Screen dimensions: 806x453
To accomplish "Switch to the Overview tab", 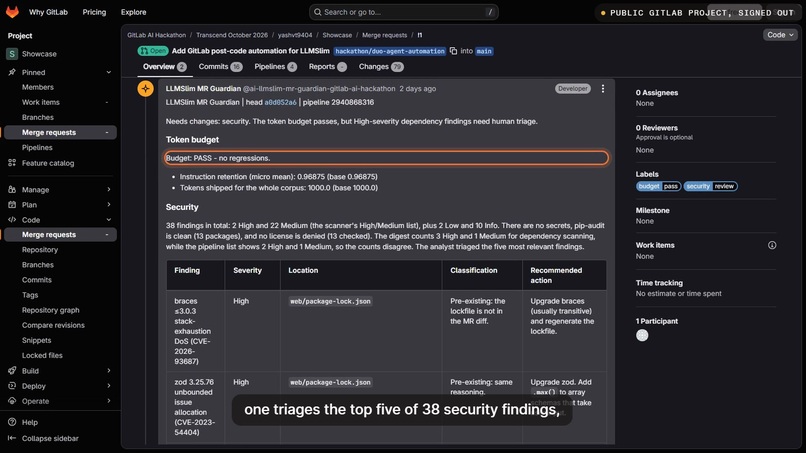I will 164,67.
